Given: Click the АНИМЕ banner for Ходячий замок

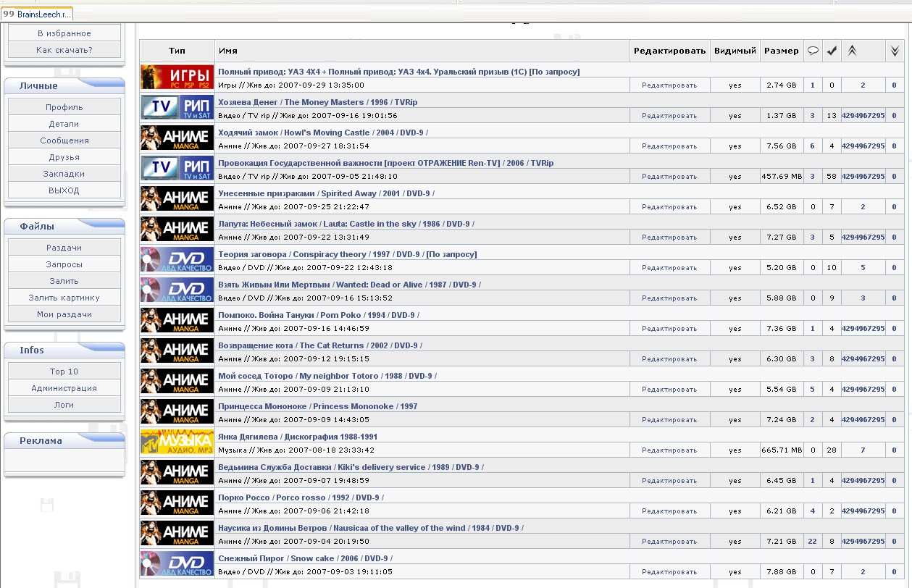Looking at the screenshot, I should 177,138.
